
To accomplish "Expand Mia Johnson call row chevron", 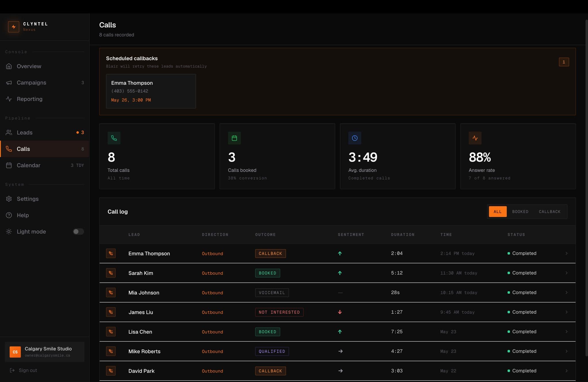I will pos(566,293).
